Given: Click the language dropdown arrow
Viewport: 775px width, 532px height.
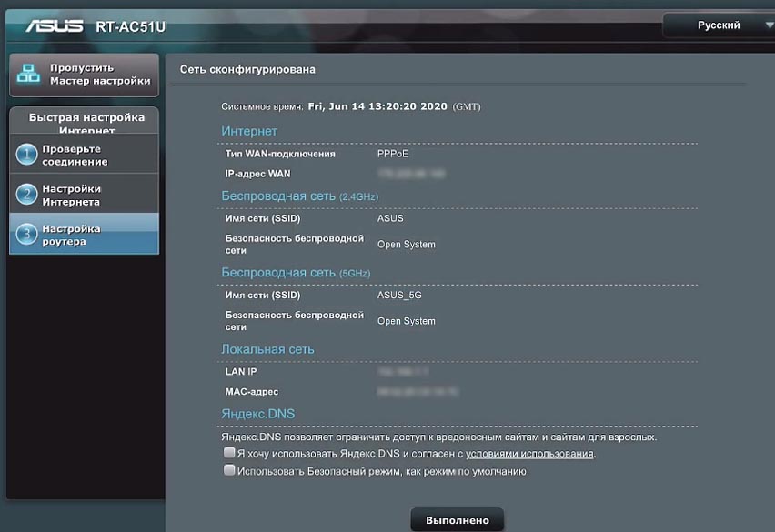Looking at the screenshot, I should [x=759, y=25].
